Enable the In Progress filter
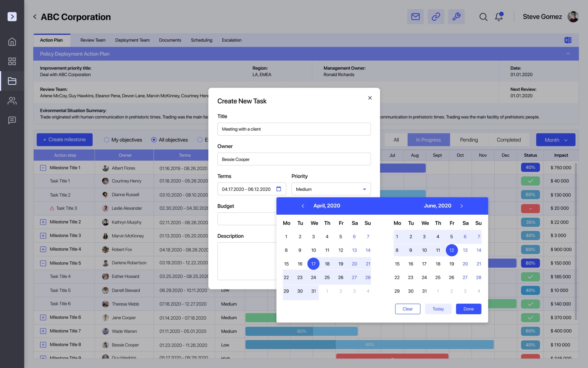 (x=428, y=140)
